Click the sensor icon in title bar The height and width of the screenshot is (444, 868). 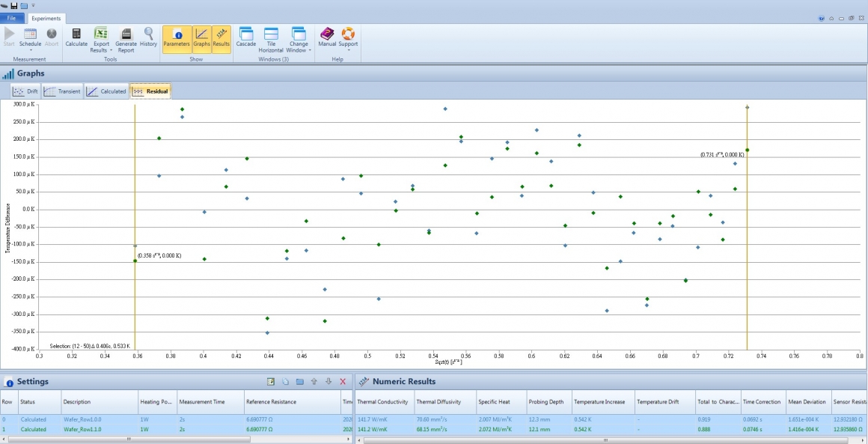click(x=4, y=5)
